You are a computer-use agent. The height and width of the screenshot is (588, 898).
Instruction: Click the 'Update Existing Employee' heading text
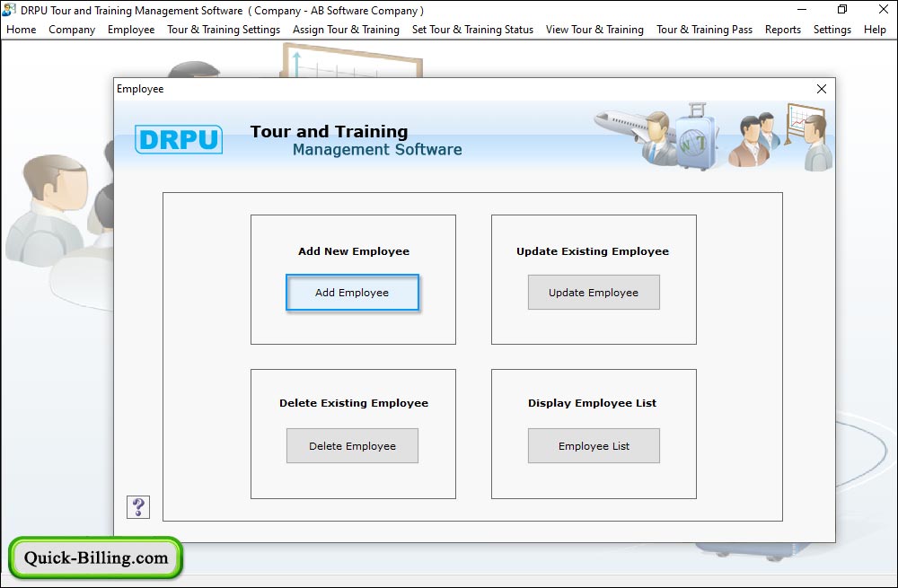point(593,251)
